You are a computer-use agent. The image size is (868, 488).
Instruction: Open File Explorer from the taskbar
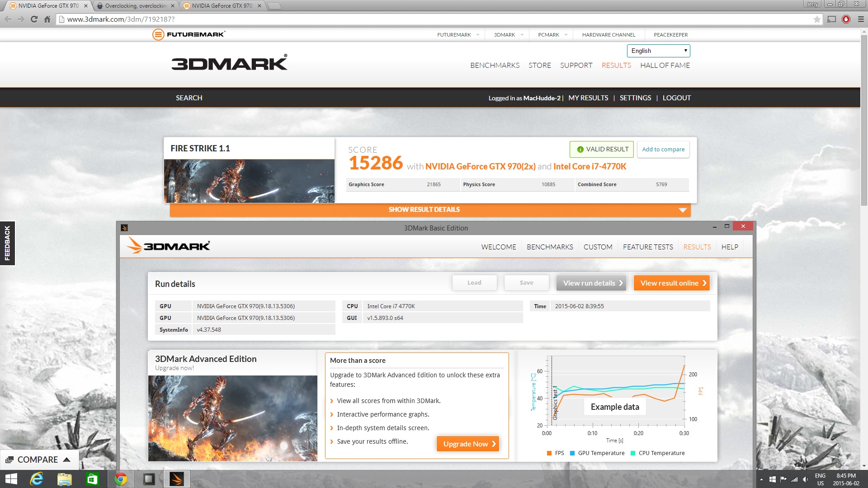click(x=64, y=479)
